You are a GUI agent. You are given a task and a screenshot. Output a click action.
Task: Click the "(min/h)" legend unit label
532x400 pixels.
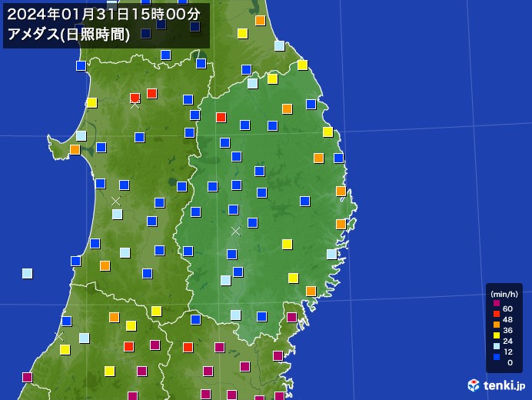coord(504,294)
